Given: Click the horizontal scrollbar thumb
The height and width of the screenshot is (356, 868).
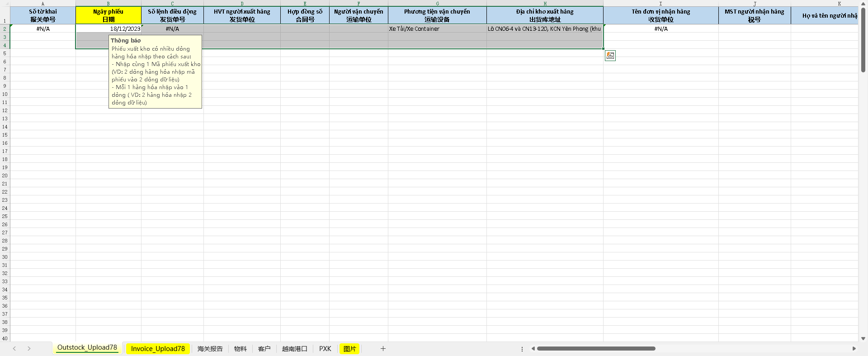Looking at the screenshot, I should pyautogui.click(x=596, y=349).
